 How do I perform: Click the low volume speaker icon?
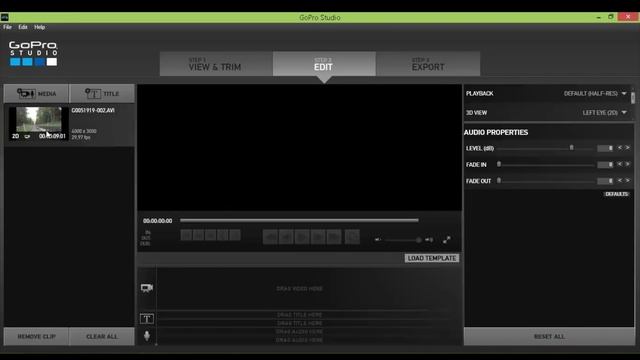point(378,240)
